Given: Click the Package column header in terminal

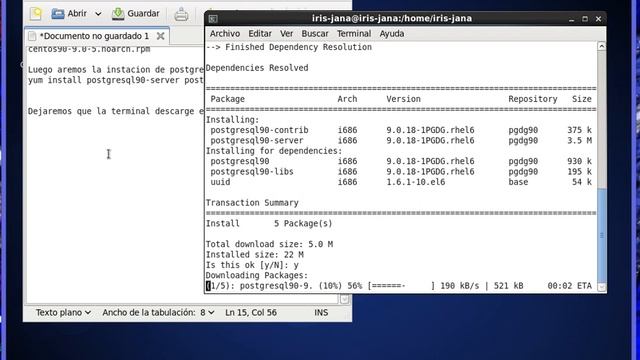Looking at the screenshot, I should [227, 99].
